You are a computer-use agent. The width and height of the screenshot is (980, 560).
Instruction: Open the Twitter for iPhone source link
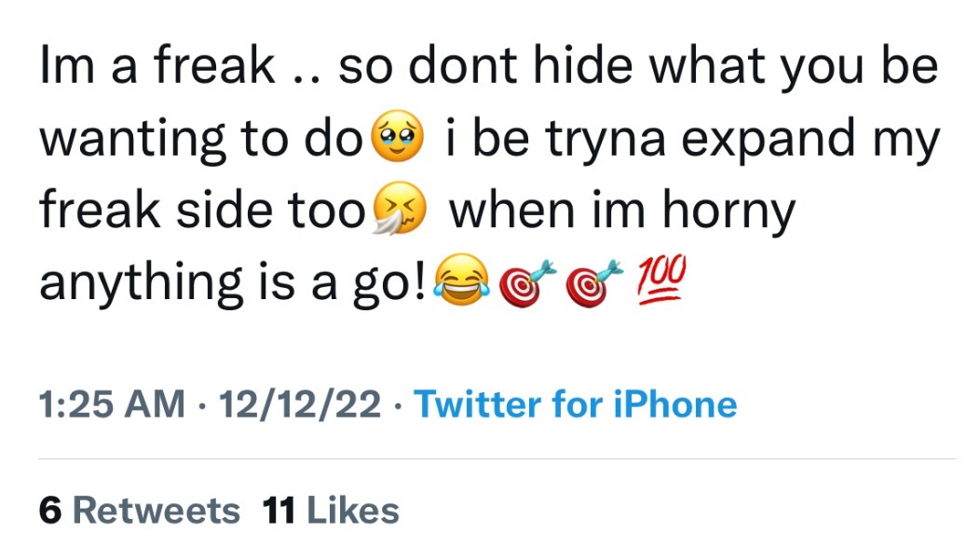(575, 404)
